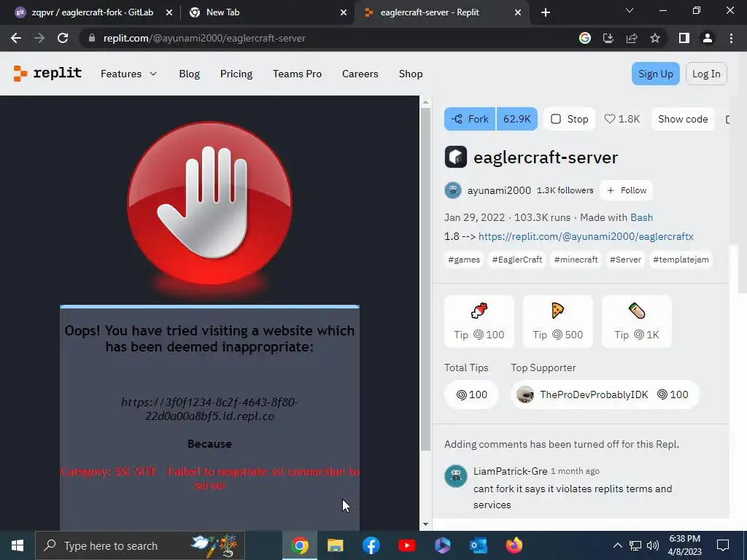Click the Sign Up button
Screen dimensions: 747x560
pos(656,74)
